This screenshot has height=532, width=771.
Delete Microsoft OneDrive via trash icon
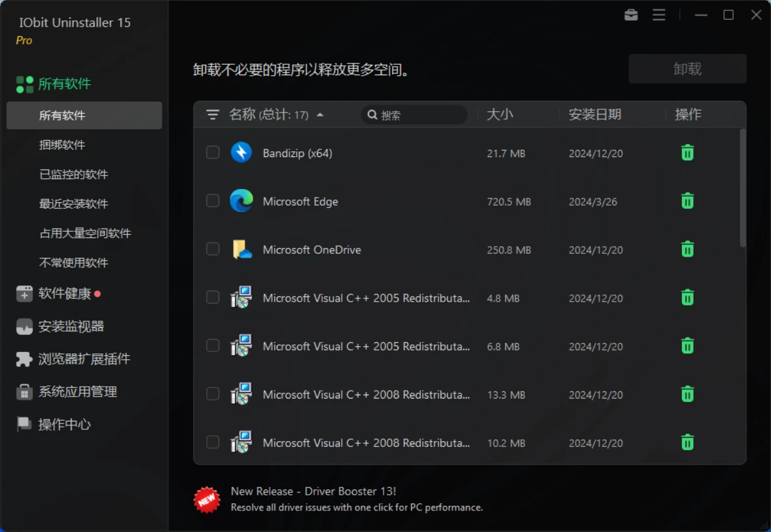point(687,249)
